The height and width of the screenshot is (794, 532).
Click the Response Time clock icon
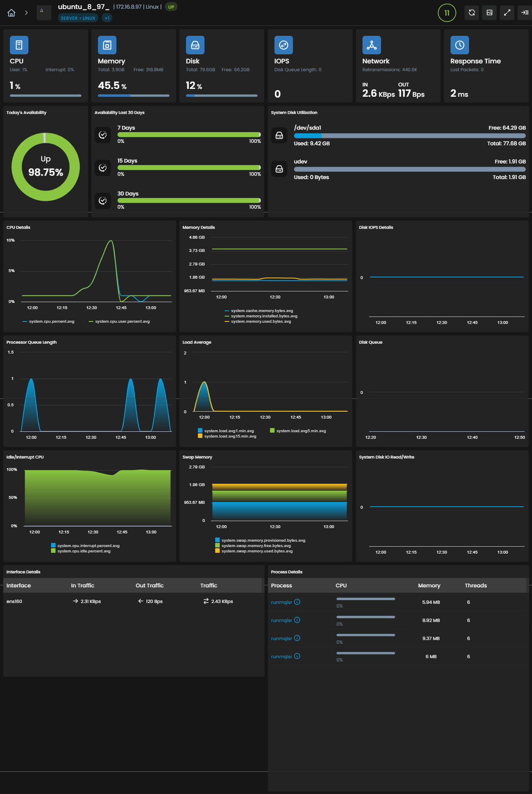point(460,45)
